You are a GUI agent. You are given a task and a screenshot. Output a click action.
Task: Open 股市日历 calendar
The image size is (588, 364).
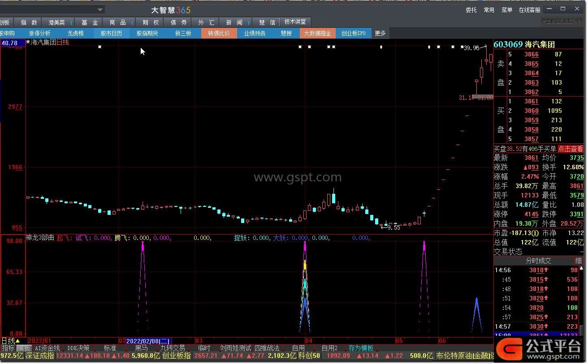point(112,33)
